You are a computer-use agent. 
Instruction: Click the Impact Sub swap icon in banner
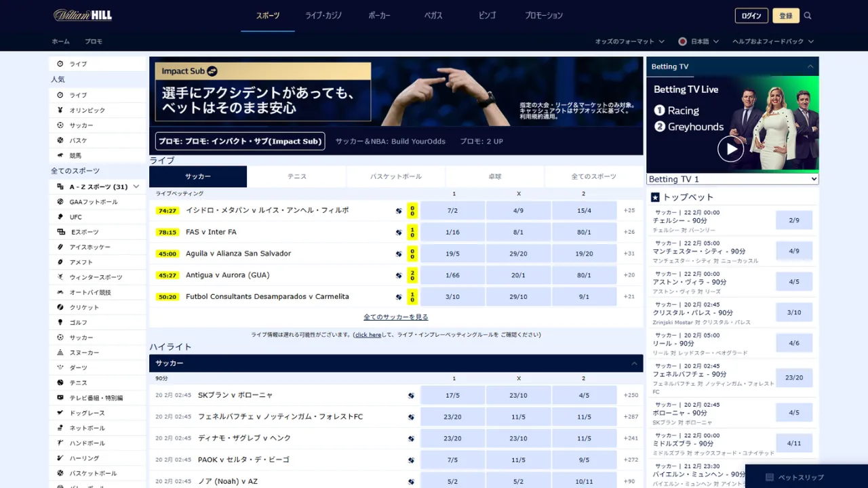click(x=212, y=70)
